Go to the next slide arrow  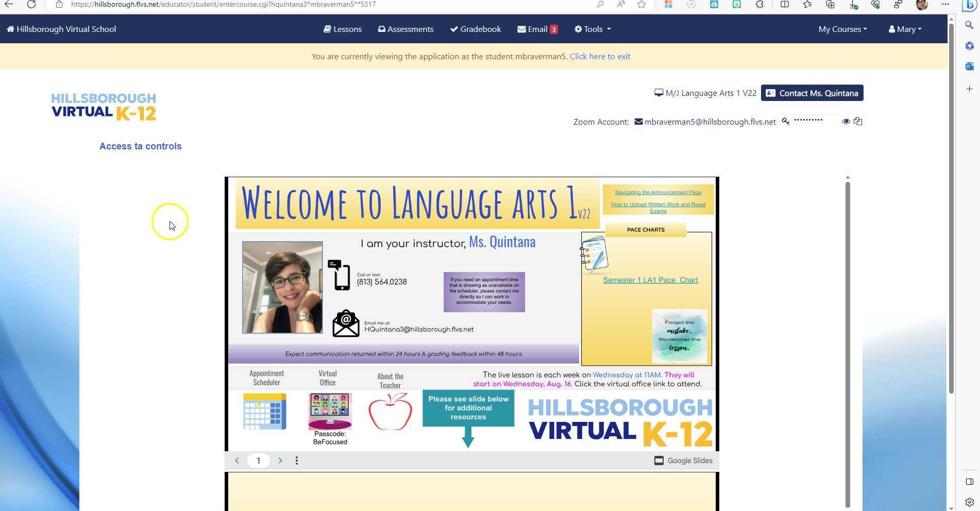point(280,461)
